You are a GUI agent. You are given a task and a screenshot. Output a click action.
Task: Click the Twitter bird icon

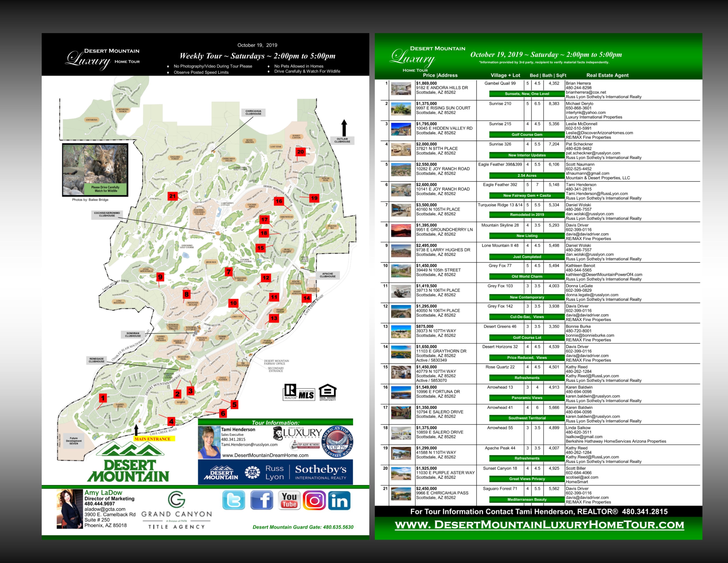[x=234, y=500]
